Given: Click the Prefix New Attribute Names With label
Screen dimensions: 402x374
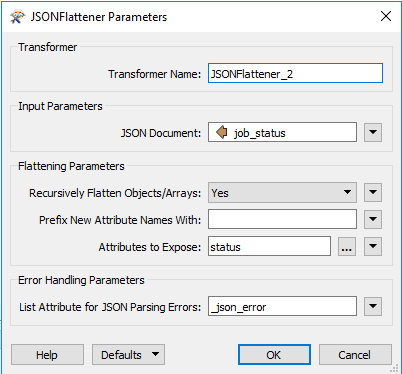Looking at the screenshot, I should [120, 220].
